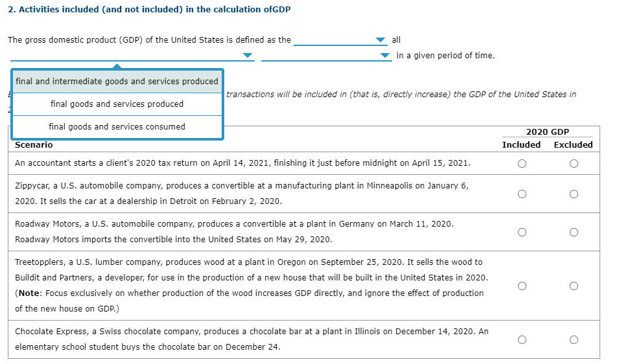Mark the accountant tax return scenario as Excluded
Viewport: 619px width, 364px height.
coord(574,163)
